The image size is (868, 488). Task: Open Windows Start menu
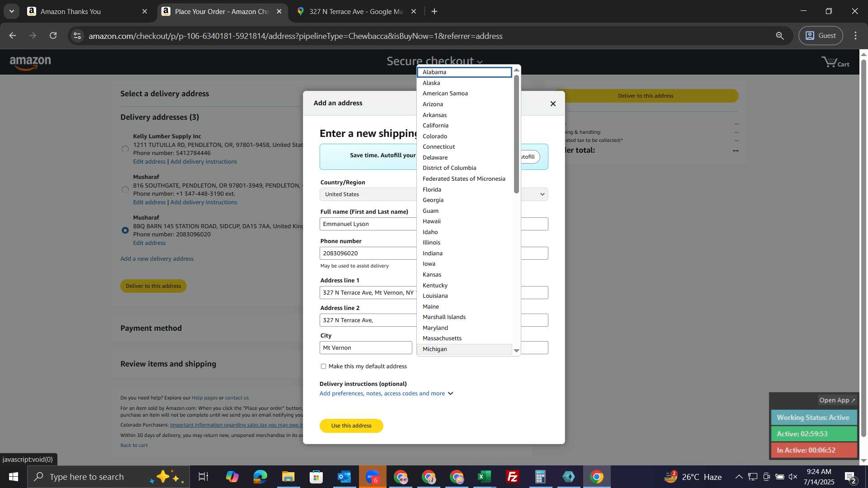tap(13, 477)
